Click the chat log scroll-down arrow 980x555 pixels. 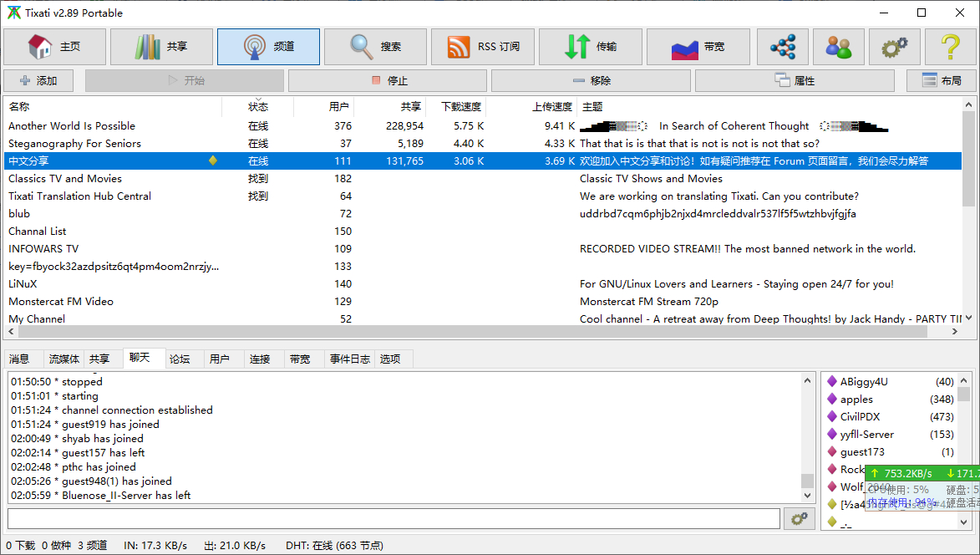(808, 495)
